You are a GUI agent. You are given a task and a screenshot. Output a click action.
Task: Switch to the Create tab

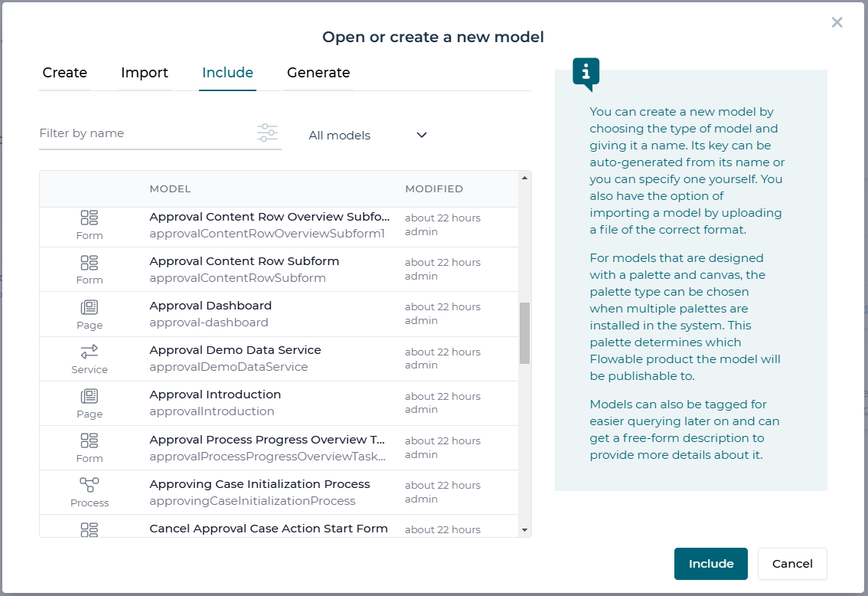coord(65,73)
